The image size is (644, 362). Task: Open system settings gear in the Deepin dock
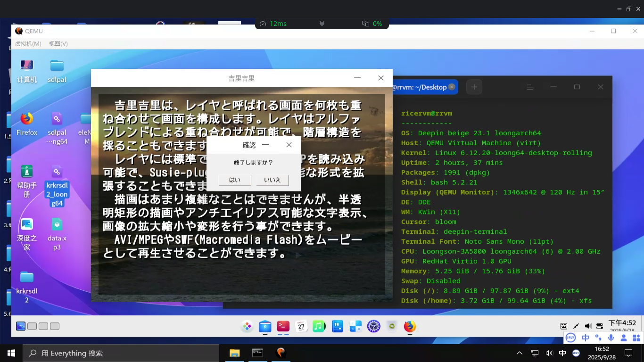(x=374, y=326)
